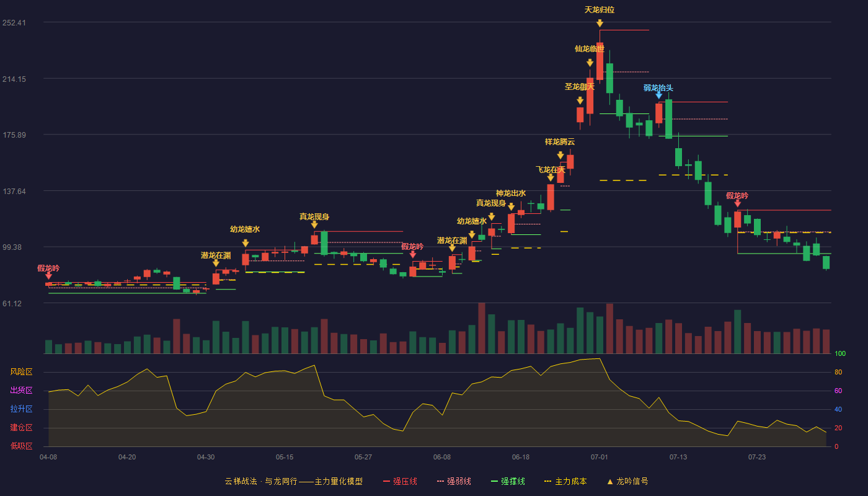Image resolution: width=868 pixels, height=496 pixels.
Task: Click the 出货区 zone label
Action: [x=21, y=391]
